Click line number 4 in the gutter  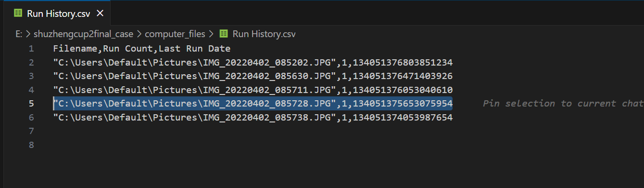click(x=31, y=90)
